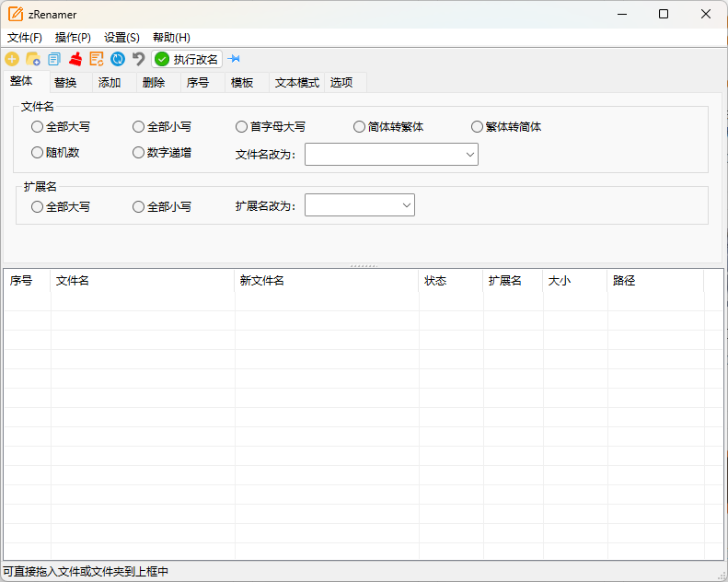Screen dimensions: 728x582
Task: Click the yellow add files icon
Action: click(12, 59)
